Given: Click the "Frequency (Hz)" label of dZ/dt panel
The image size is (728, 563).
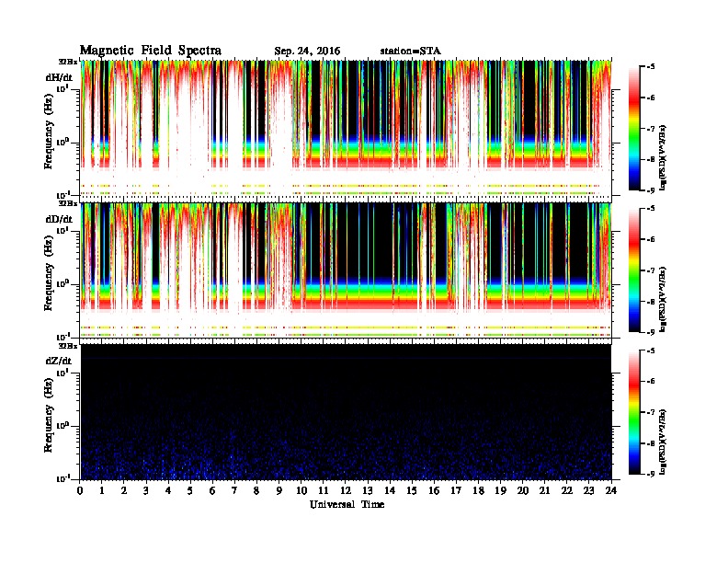Looking at the screenshot, I should (49, 413).
